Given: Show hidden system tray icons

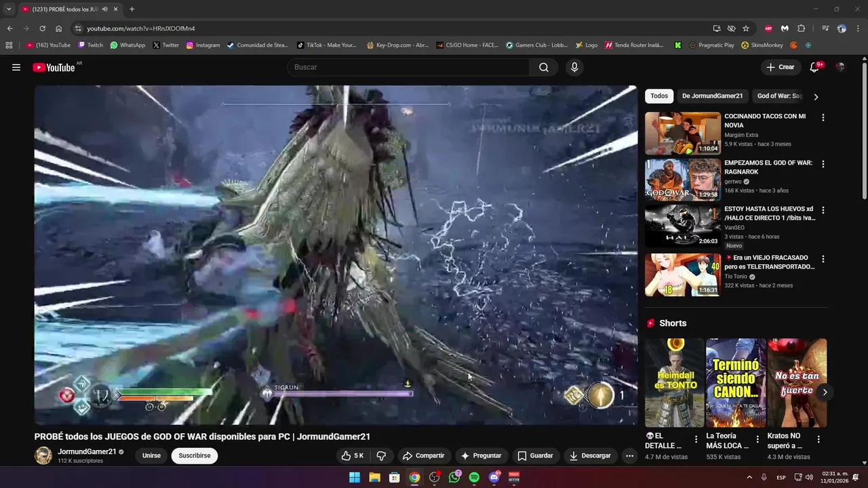Looking at the screenshot, I should (x=749, y=477).
